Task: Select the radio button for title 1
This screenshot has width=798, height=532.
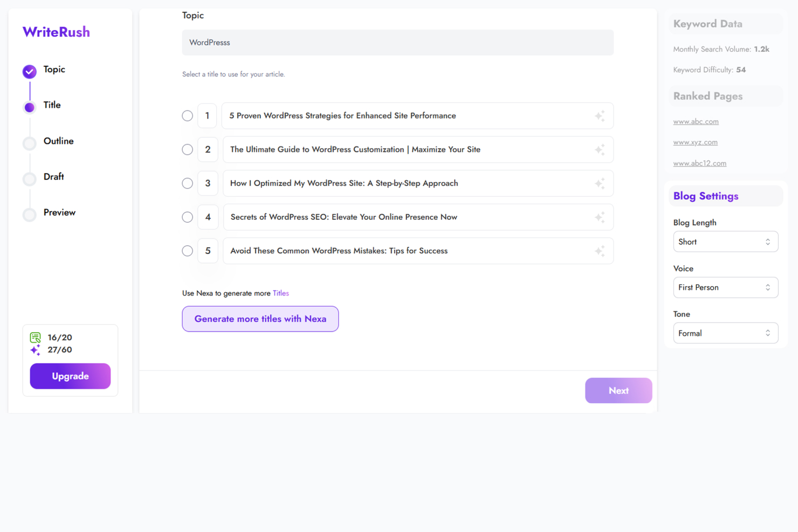Action: click(187, 115)
